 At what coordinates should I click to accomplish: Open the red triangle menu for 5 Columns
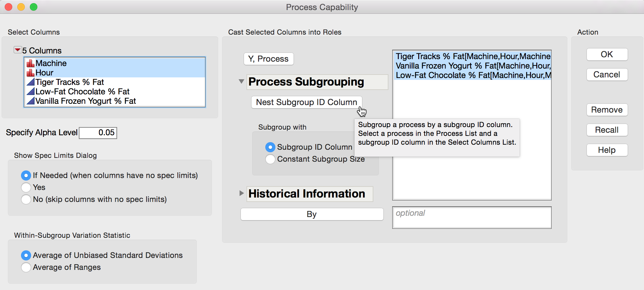pyautogui.click(x=18, y=50)
